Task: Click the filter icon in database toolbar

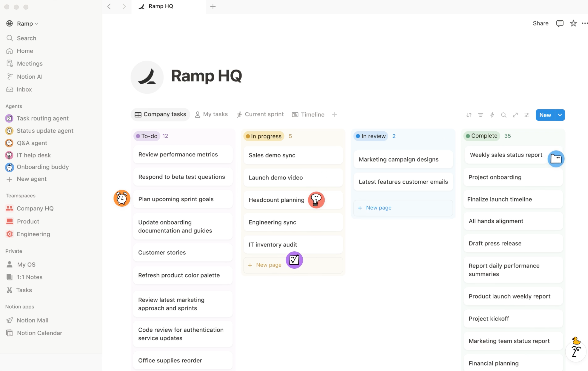Action: (480, 115)
